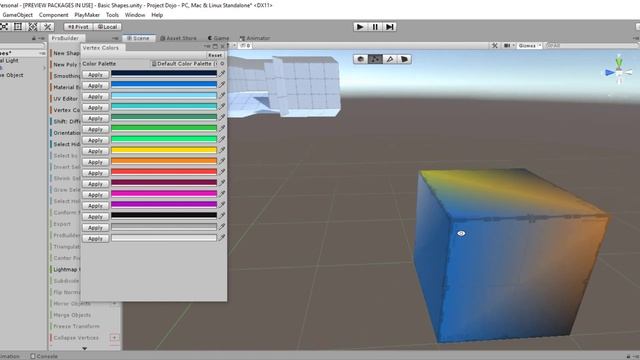Click Freeze Transform in ProBuilder panel
This screenshot has width=640, height=360.
[x=76, y=326]
